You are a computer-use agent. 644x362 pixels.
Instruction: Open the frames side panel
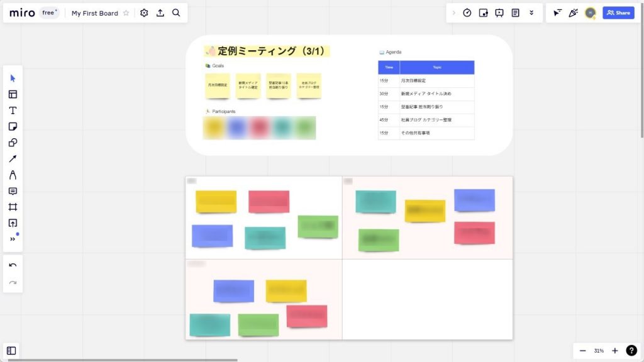pyautogui.click(x=11, y=351)
